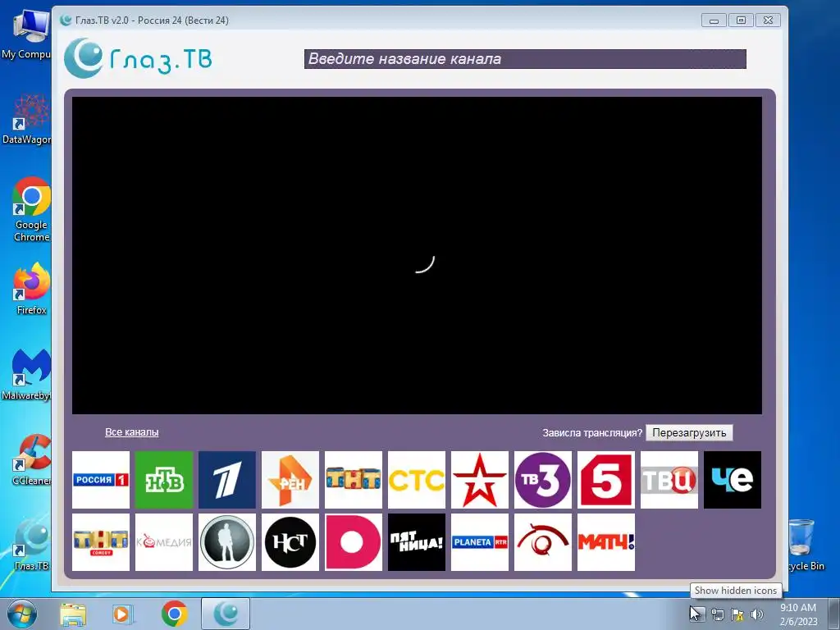Viewport: 840px width, 630px height.
Task: Open File Explorer from the taskbar
Action: [x=73, y=614]
